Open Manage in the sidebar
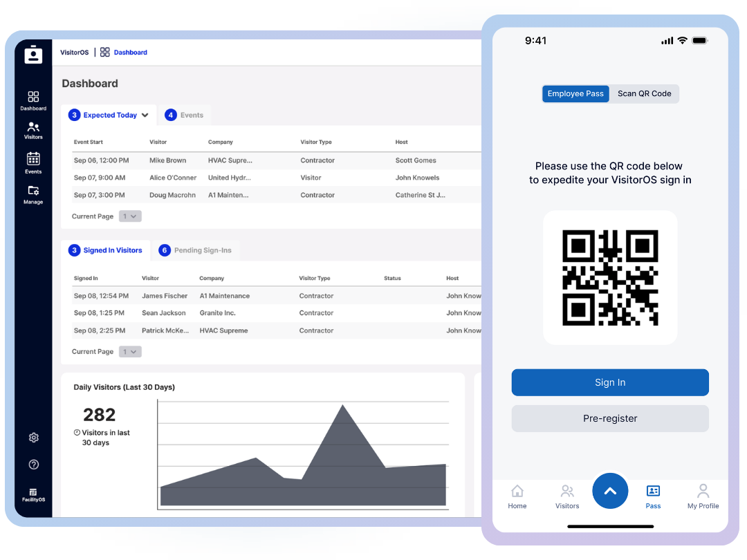Viewport: 747px width, 560px height. [33, 195]
